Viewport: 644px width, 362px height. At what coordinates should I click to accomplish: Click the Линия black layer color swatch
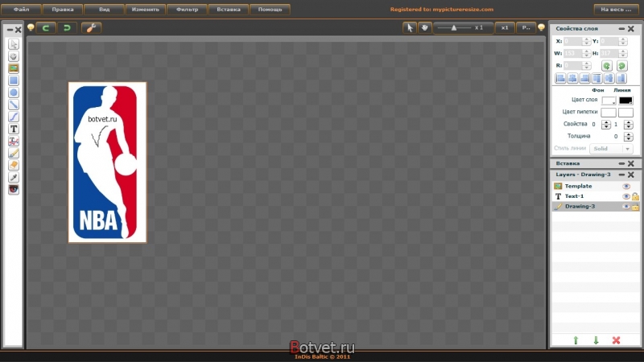(625, 101)
